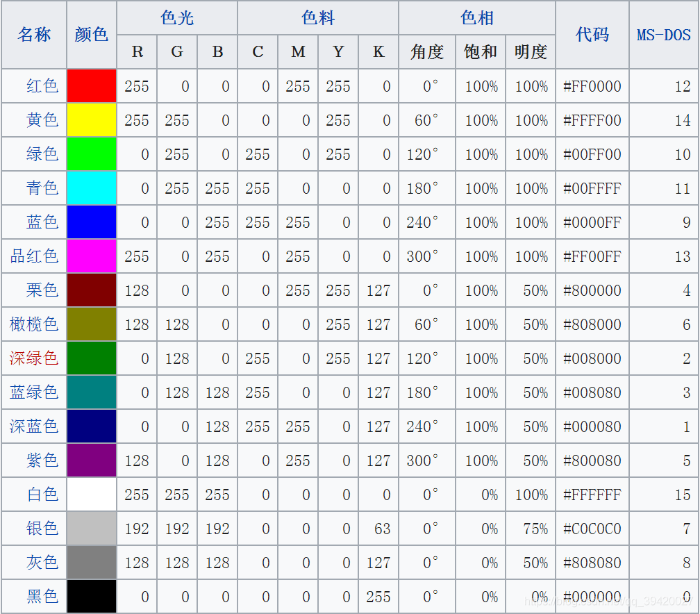
Task: Select the silver swatch beside 银色
Action: [91, 529]
